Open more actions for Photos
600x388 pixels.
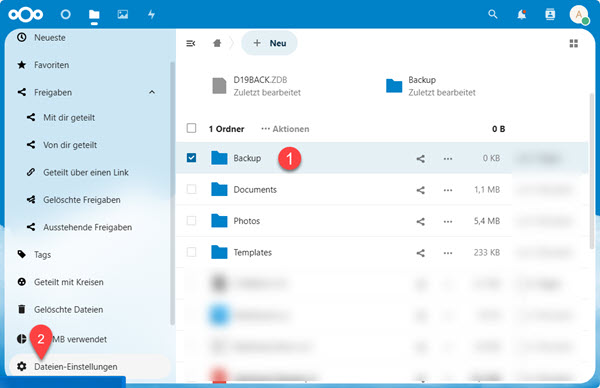pyautogui.click(x=448, y=221)
